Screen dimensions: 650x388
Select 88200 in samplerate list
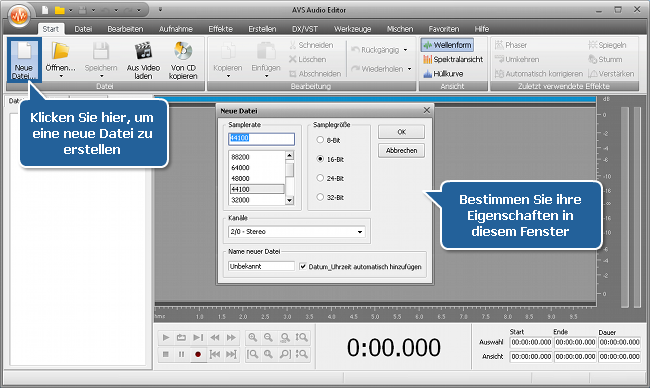(257, 157)
